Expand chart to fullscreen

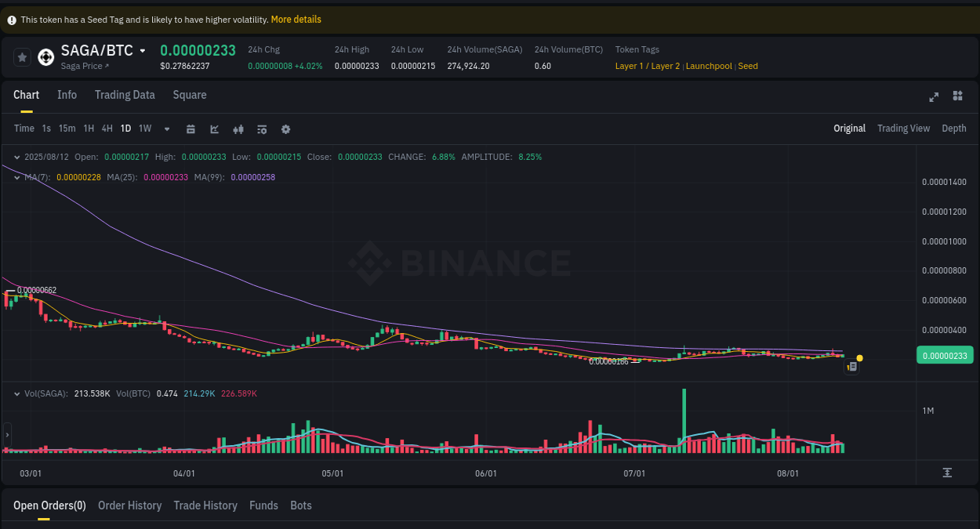pos(934,96)
